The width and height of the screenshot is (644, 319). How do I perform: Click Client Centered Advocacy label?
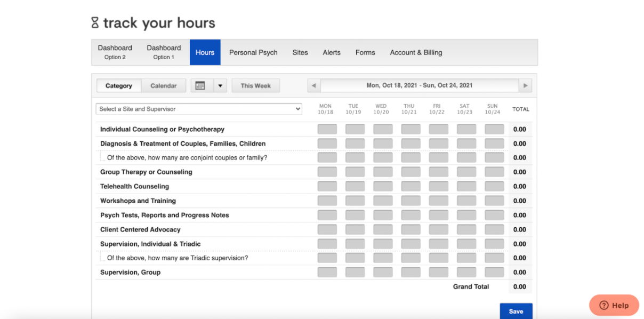tap(140, 229)
